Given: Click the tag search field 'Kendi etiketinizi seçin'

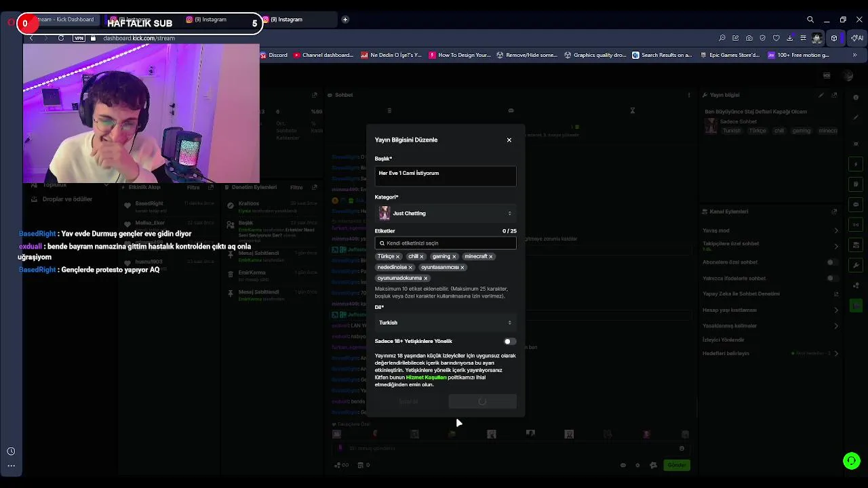Looking at the screenshot, I should coord(446,243).
